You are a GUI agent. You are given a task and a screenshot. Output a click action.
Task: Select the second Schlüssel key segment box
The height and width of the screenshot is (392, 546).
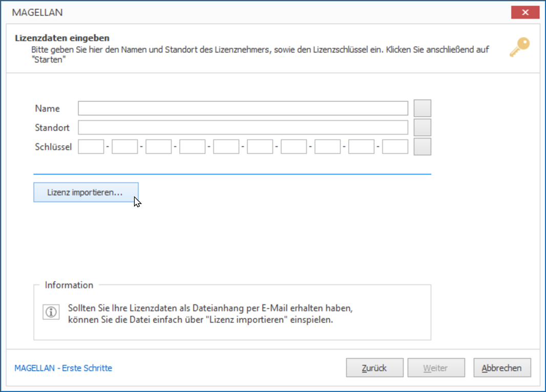click(124, 146)
